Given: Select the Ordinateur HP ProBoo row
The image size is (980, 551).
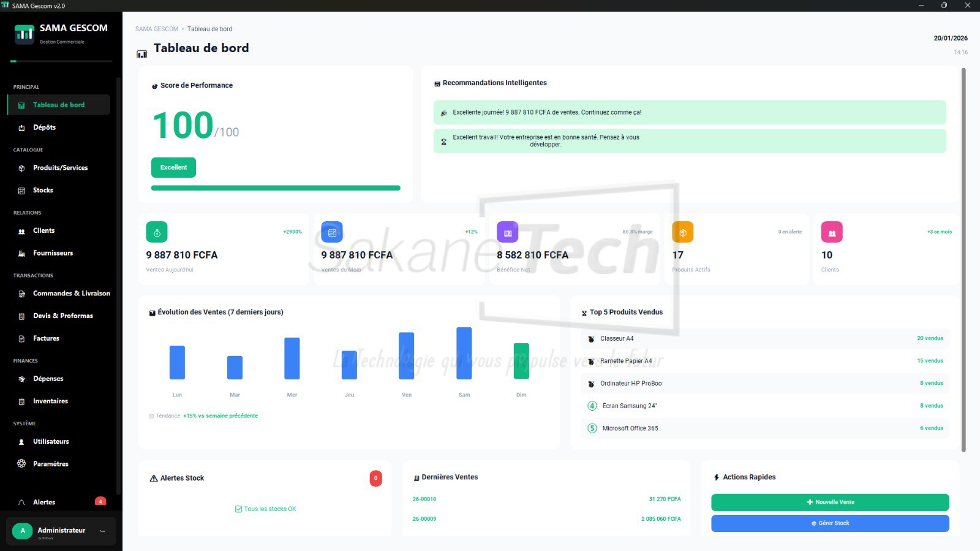Looking at the screenshot, I should [765, 384].
